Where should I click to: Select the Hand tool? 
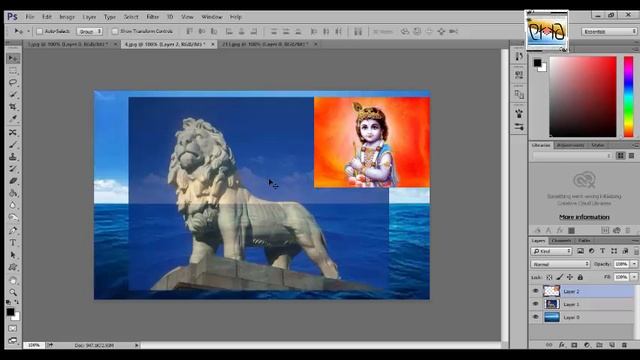click(x=13, y=281)
